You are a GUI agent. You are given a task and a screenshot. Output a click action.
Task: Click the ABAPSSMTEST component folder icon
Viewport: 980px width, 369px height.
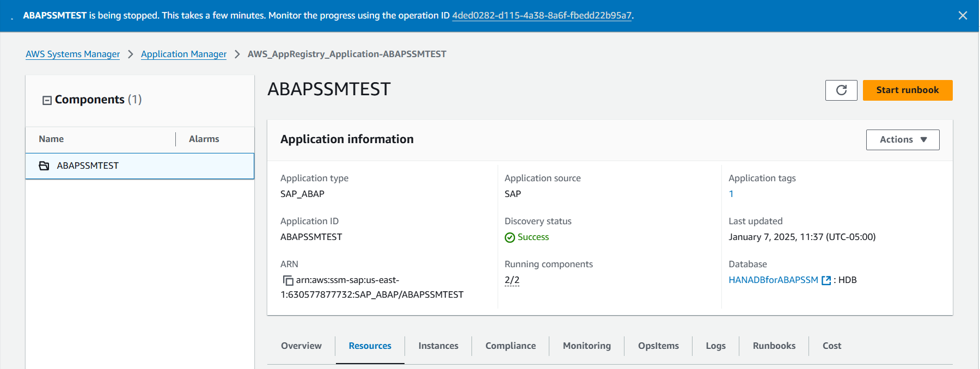tap(44, 165)
